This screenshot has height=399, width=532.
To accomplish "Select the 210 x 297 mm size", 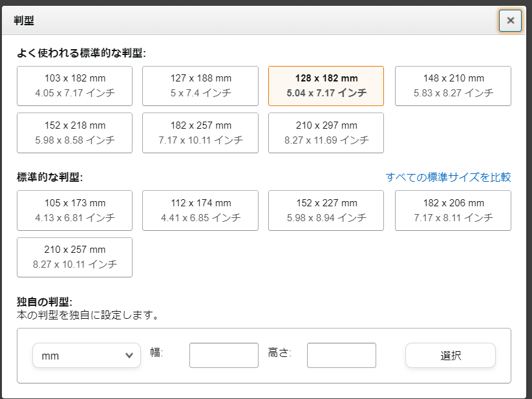I will pos(326,133).
